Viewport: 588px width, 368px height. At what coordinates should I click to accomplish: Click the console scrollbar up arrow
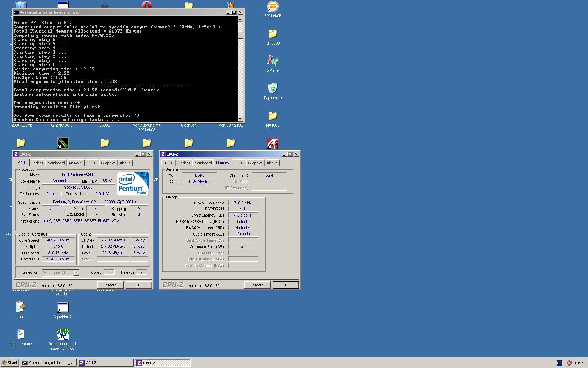pyautogui.click(x=240, y=19)
